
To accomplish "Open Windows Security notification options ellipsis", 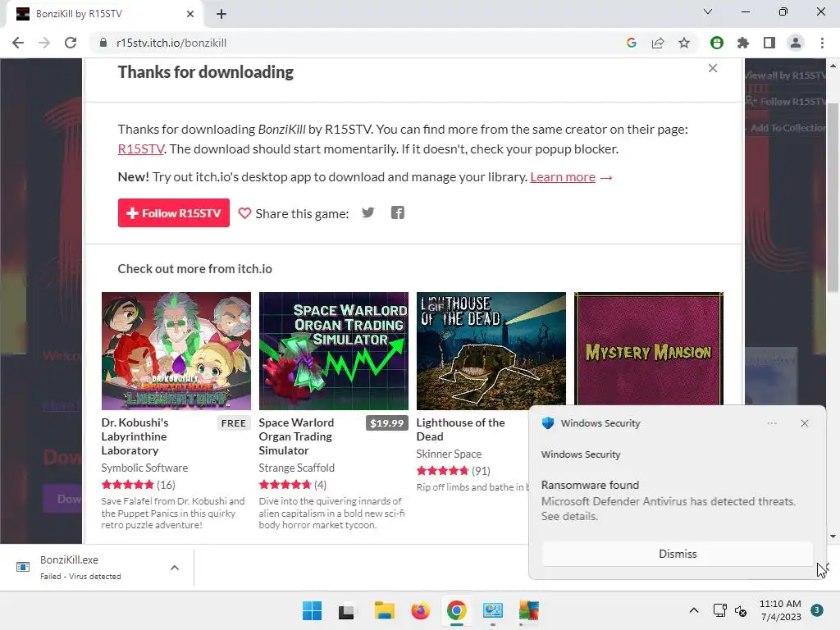I will [772, 423].
